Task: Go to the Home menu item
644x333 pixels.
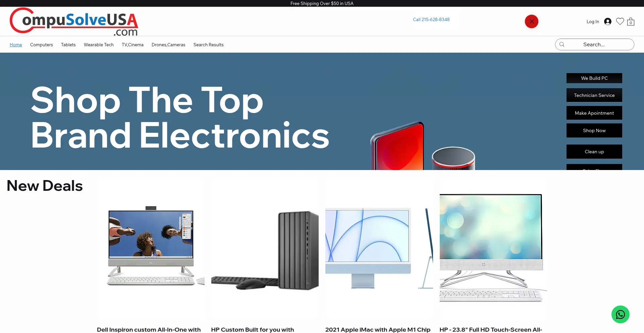Action: tap(16, 45)
